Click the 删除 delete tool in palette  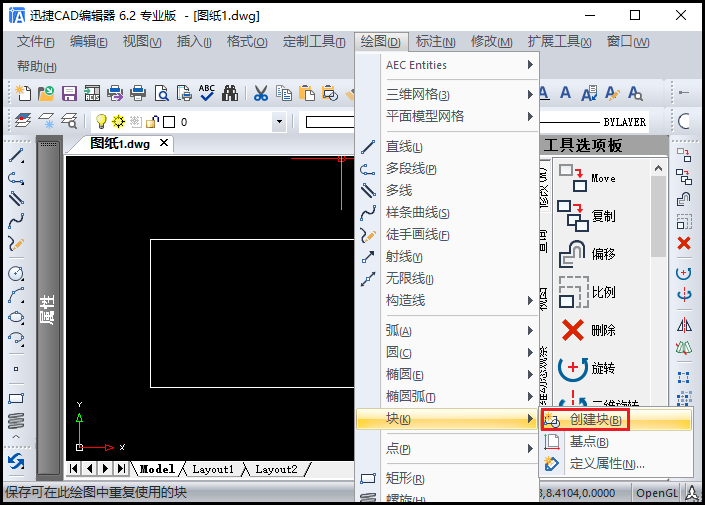click(x=589, y=331)
